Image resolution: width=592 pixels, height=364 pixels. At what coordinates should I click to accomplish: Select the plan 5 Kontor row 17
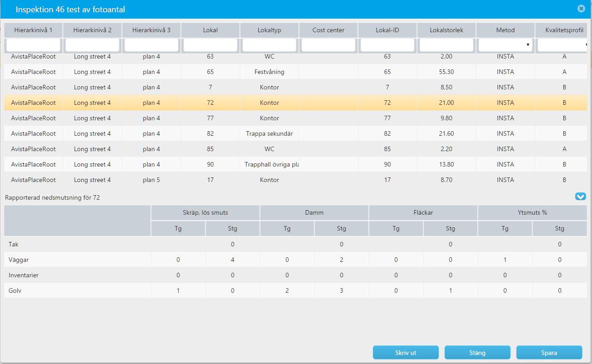(296, 180)
